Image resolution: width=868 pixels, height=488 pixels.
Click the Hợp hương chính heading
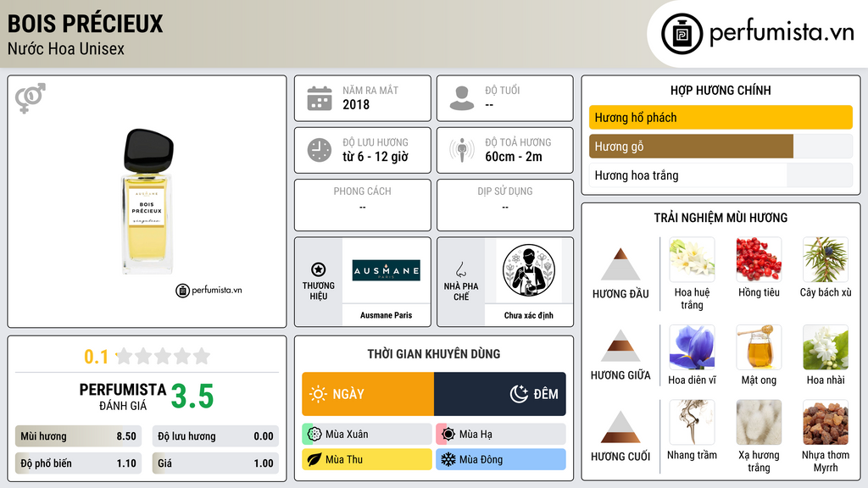click(x=721, y=90)
